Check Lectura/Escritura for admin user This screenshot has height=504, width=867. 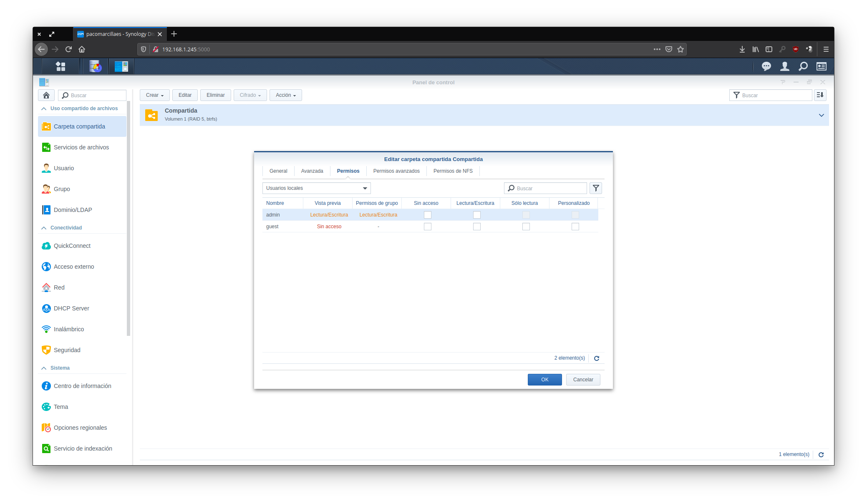(x=477, y=215)
